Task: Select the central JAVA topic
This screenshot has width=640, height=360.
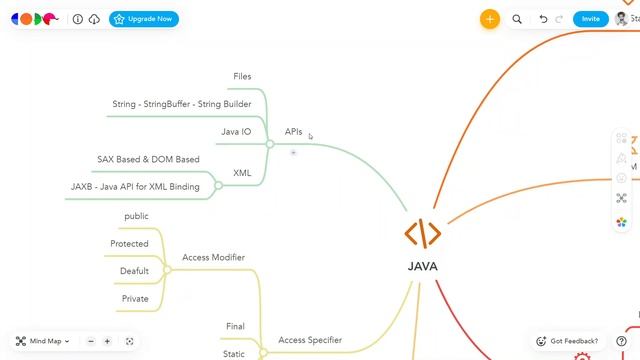Action: (422, 267)
